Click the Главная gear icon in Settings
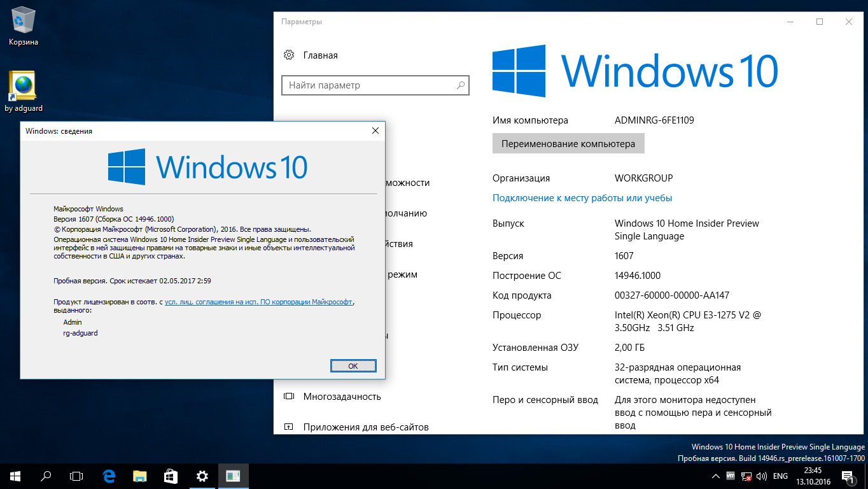Screen dimensions: 868x489 tap(289, 55)
